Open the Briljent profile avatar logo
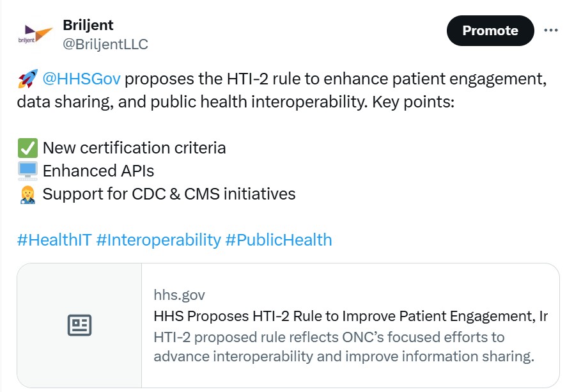This screenshot has width=574, height=392. [36, 34]
